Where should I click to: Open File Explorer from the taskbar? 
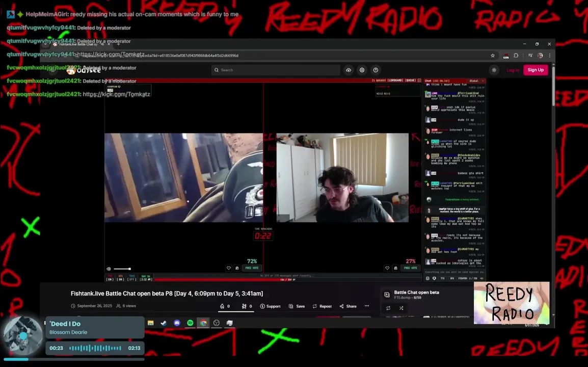[151, 323]
